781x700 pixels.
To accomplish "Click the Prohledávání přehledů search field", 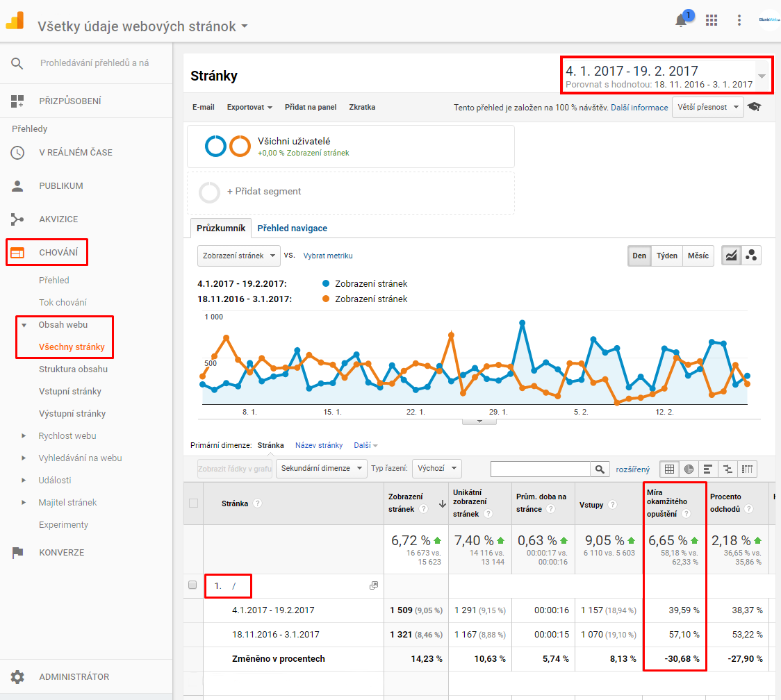I will (94, 63).
